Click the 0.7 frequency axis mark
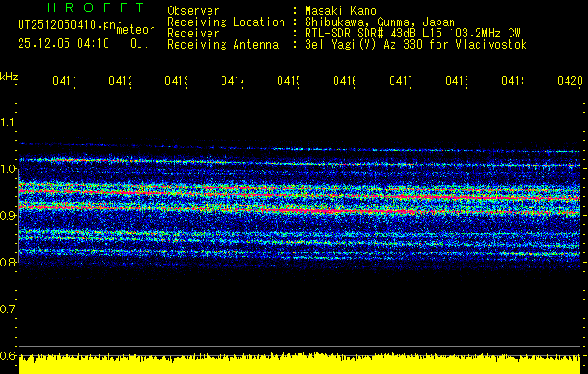The width and height of the screenshot is (588, 374). pos(8,309)
